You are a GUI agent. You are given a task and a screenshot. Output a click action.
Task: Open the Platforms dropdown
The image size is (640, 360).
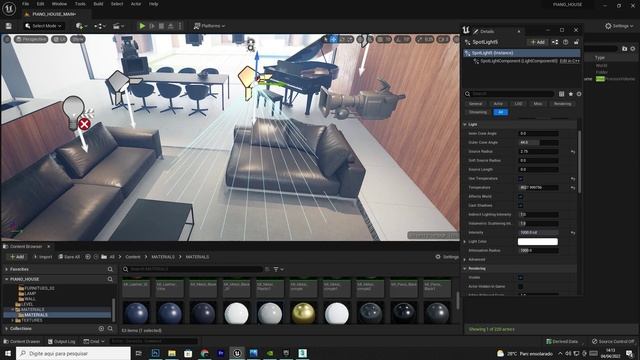[209, 26]
